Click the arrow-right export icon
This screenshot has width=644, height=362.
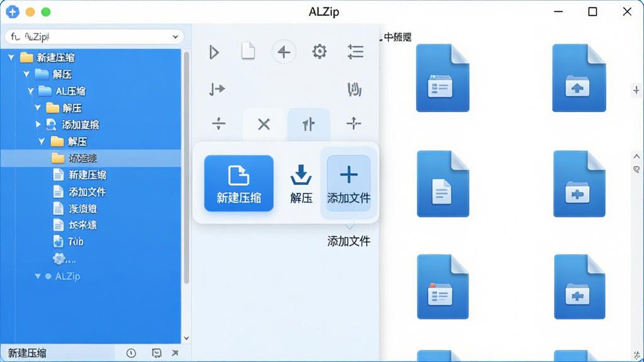pos(217,89)
